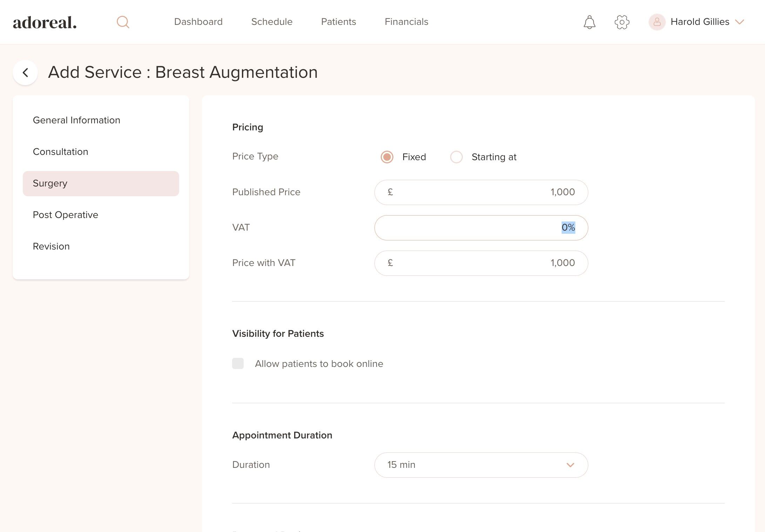Open the Duration dropdown

(481, 465)
